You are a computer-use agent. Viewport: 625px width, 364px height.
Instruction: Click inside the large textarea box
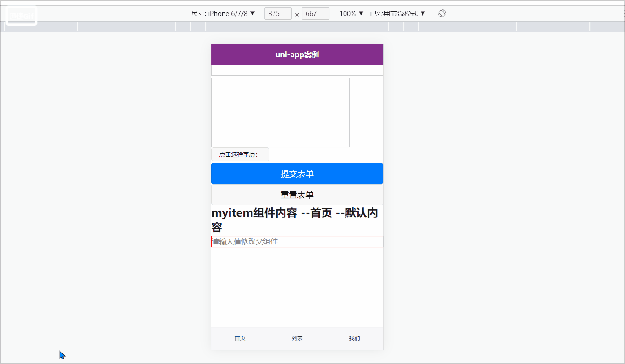(280, 113)
